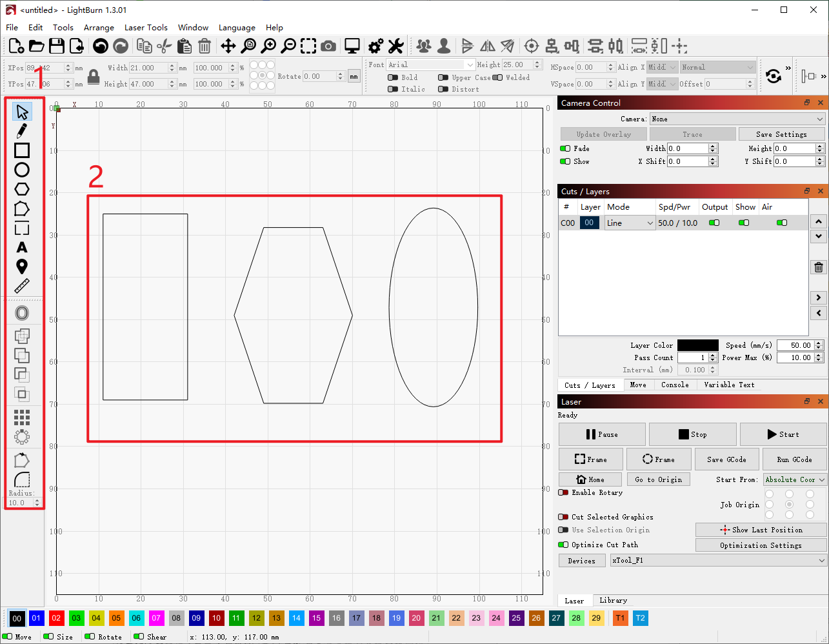Open the Grid Array tool
Screen dimensions: 829x644
tap(22, 417)
